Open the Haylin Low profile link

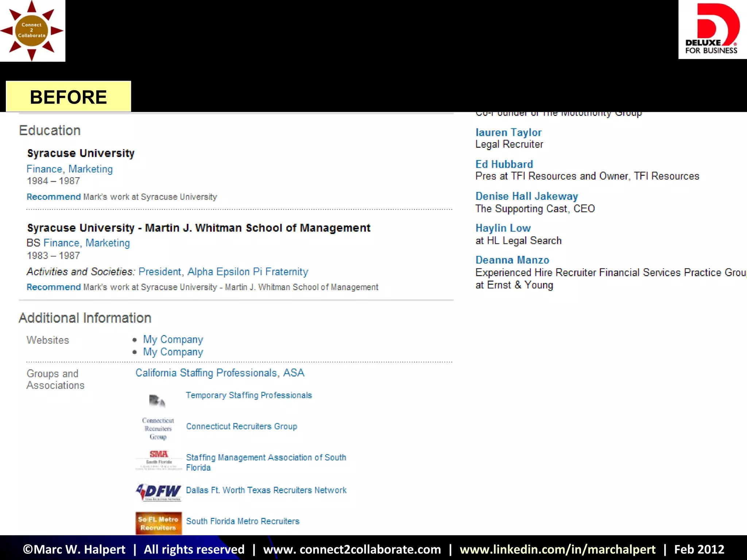click(503, 228)
